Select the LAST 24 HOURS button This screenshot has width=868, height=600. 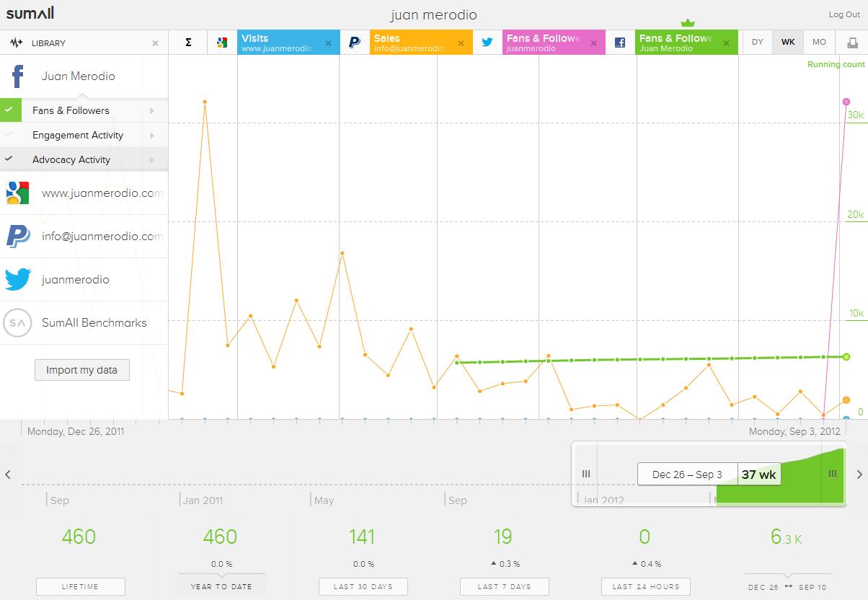tap(645, 586)
